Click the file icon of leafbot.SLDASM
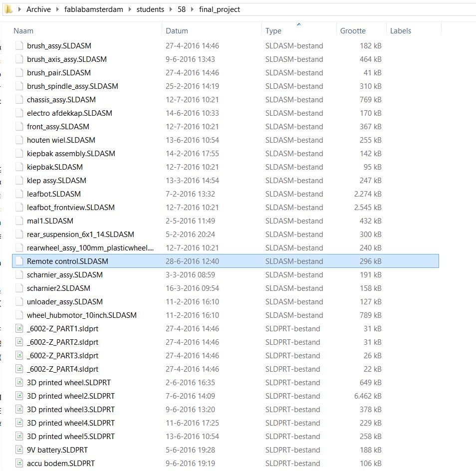Image resolution: width=476 pixels, height=471 pixels. click(19, 194)
